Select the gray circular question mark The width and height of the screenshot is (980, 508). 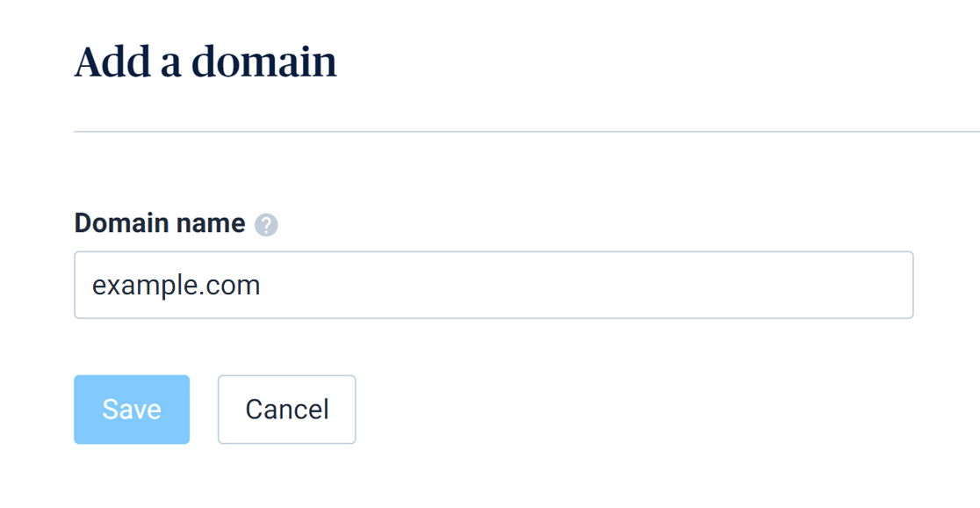[x=266, y=225]
